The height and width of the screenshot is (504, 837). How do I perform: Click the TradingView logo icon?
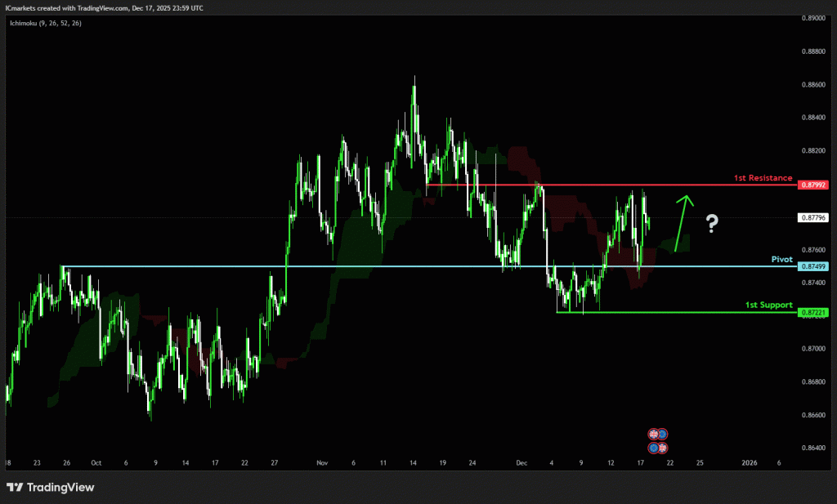15,488
